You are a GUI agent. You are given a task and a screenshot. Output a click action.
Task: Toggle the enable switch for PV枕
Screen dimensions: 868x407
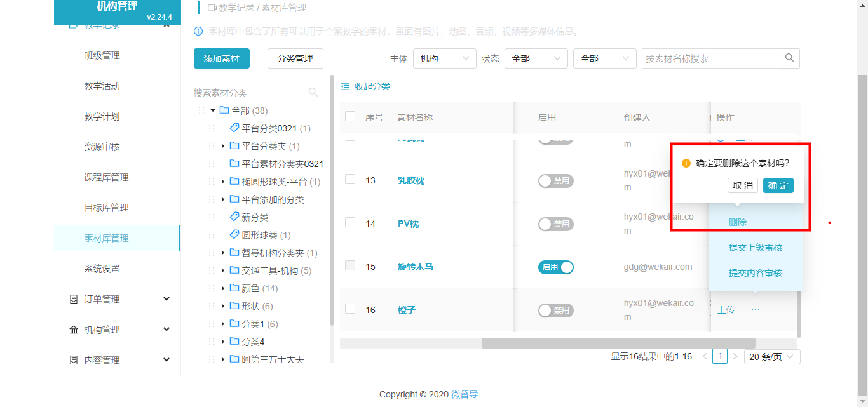(x=555, y=224)
